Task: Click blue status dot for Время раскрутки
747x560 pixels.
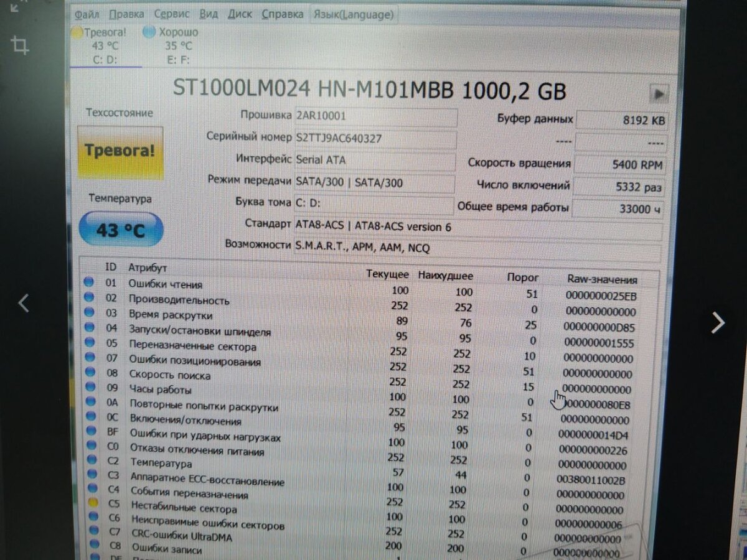Action: (90, 312)
